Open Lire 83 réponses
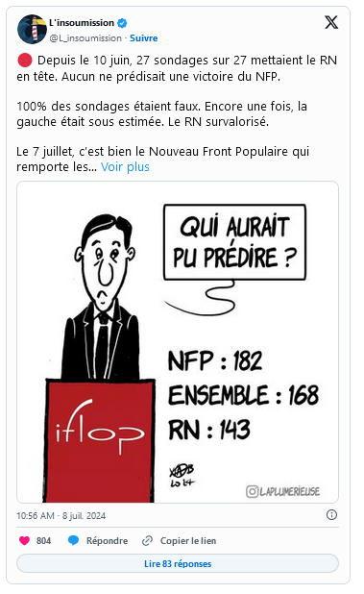The image size is (364, 594). 178,563
